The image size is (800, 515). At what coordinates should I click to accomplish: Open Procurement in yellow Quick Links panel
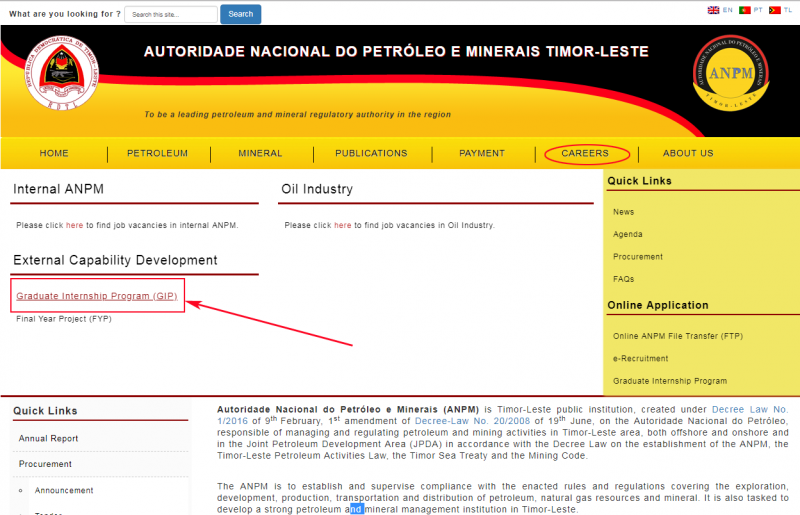coord(638,257)
